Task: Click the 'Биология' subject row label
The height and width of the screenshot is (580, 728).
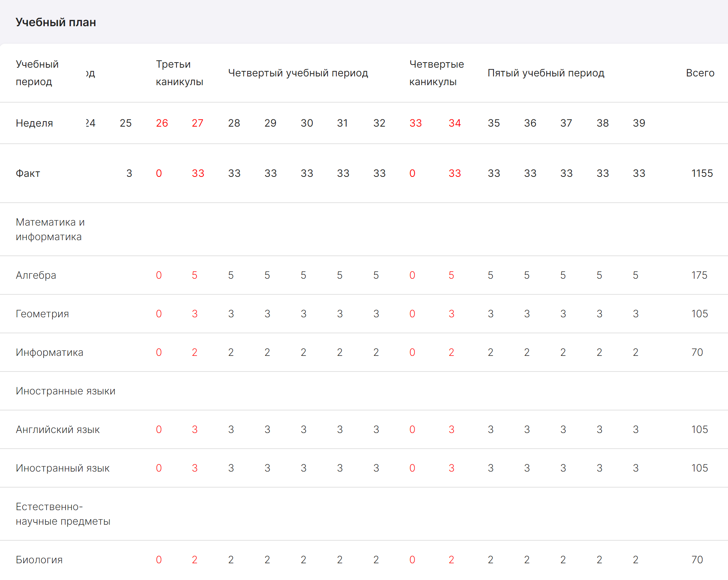Action: (39, 560)
